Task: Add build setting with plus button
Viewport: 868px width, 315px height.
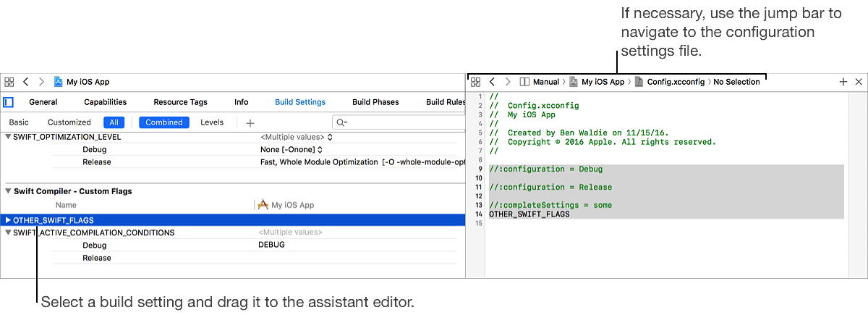Action: click(250, 123)
